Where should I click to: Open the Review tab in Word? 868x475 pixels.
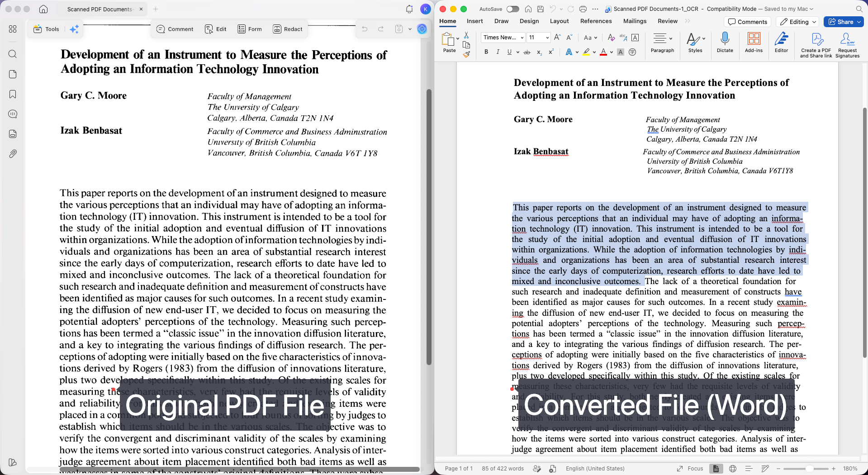tap(668, 21)
